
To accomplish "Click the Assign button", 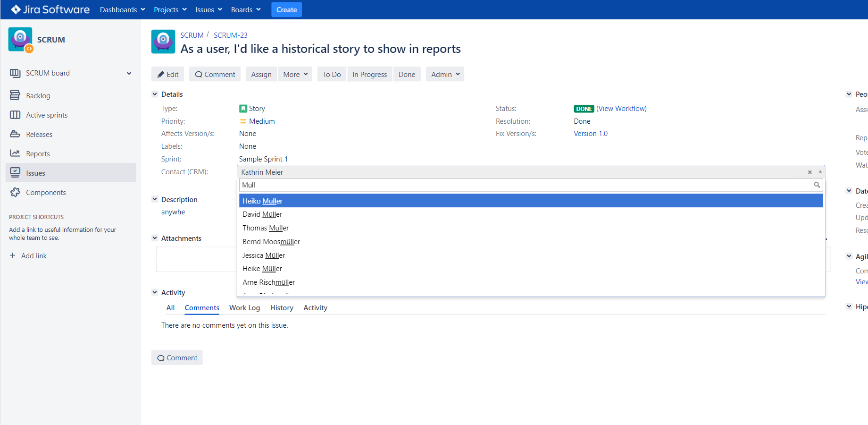I will [261, 74].
